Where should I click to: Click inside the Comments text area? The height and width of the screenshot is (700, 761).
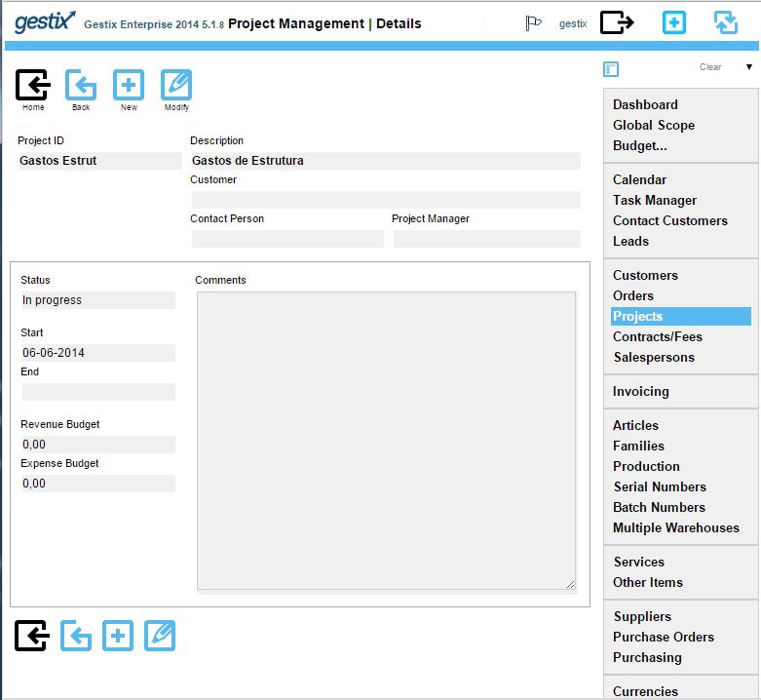[x=386, y=441]
